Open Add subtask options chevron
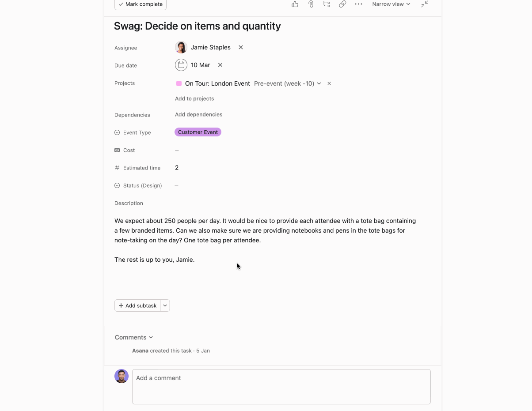 (165, 305)
